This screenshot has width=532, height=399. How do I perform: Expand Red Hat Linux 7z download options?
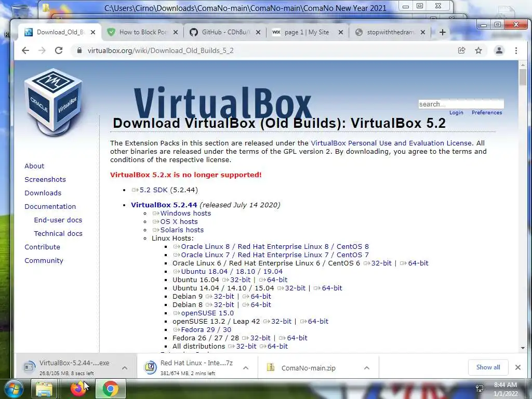click(246, 368)
